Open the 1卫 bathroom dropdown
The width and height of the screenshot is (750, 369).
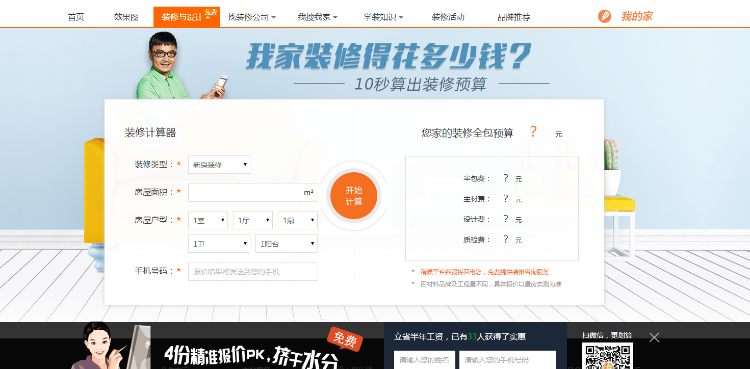coord(219,244)
